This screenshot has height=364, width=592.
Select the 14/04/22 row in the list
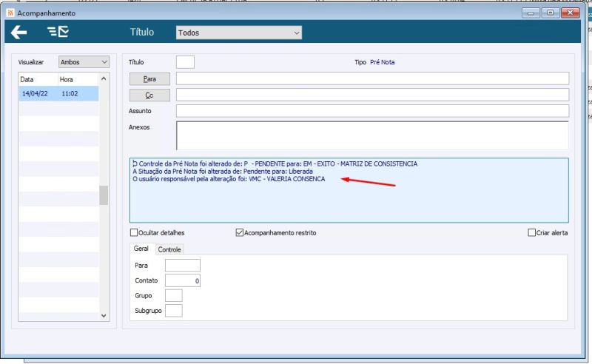pos(59,94)
